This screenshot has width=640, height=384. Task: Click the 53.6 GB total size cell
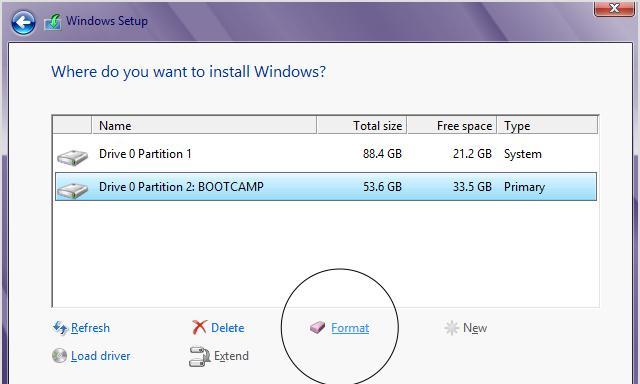click(x=382, y=186)
